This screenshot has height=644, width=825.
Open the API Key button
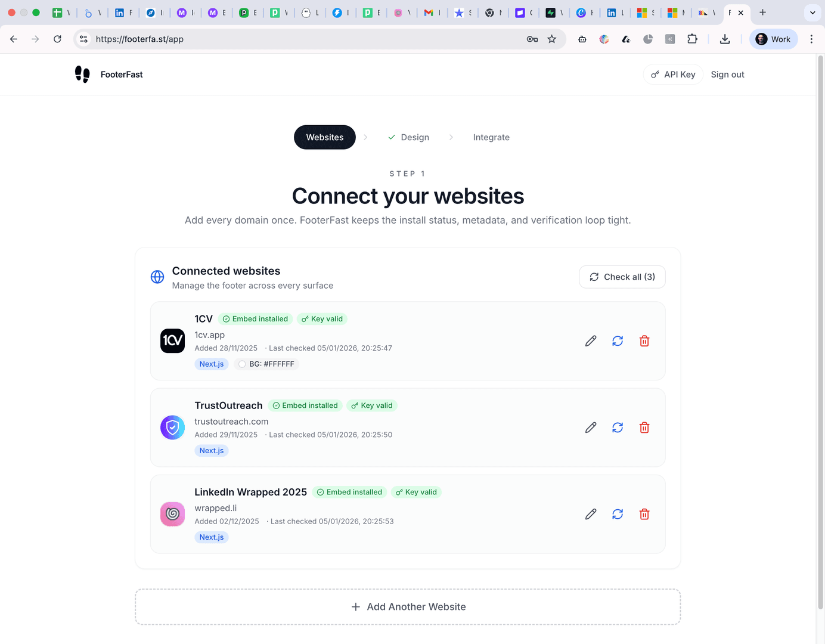point(673,75)
